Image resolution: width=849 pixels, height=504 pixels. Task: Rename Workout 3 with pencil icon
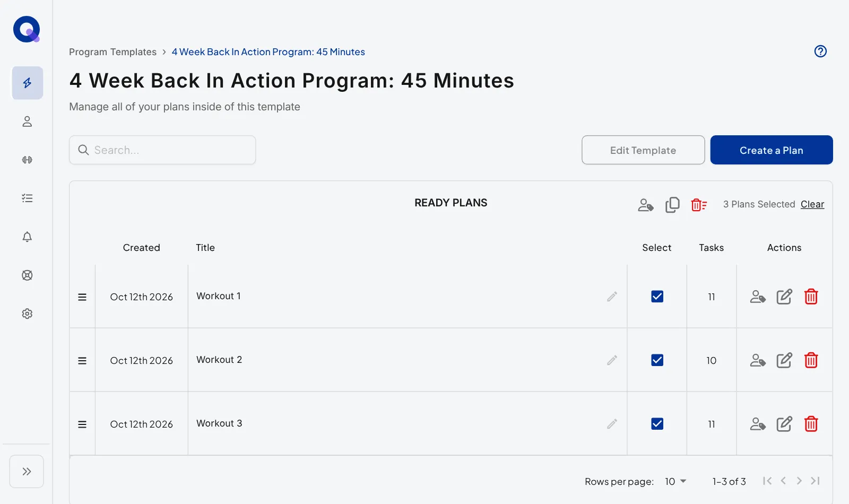(x=612, y=424)
